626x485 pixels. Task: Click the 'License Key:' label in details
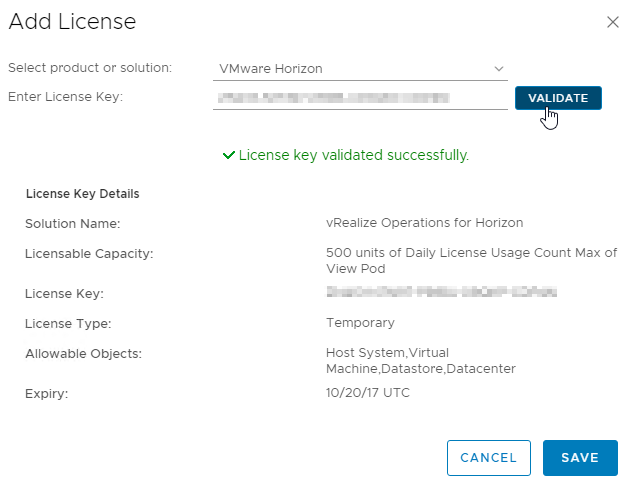tap(64, 294)
